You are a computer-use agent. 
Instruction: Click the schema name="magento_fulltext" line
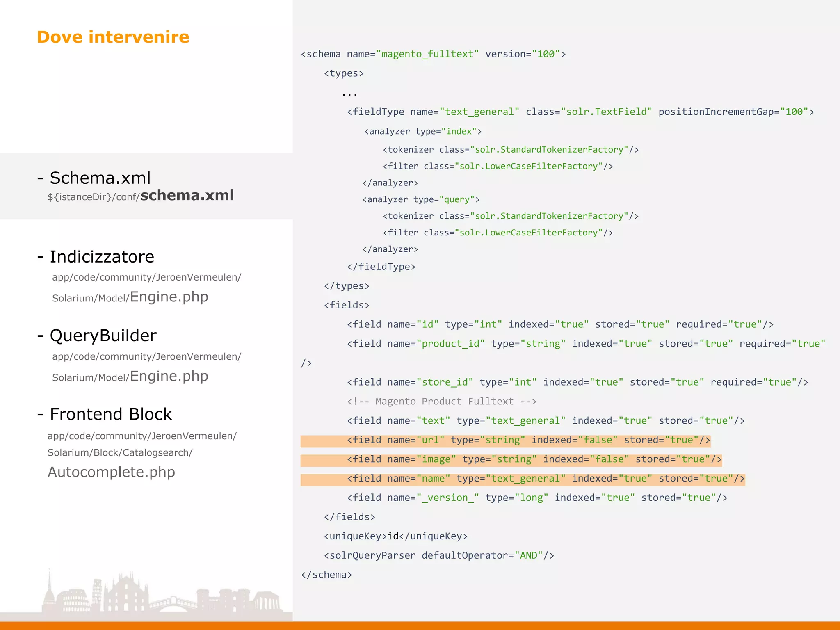click(434, 54)
